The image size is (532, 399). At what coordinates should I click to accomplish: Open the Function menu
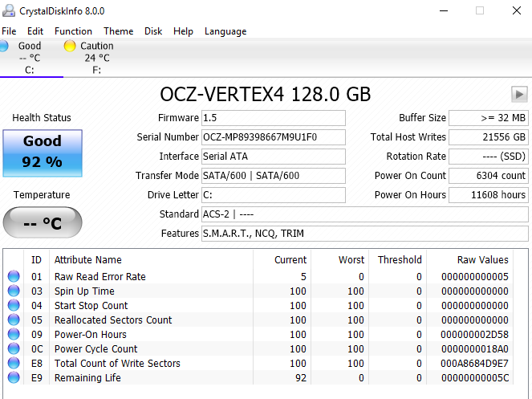(x=73, y=31)
